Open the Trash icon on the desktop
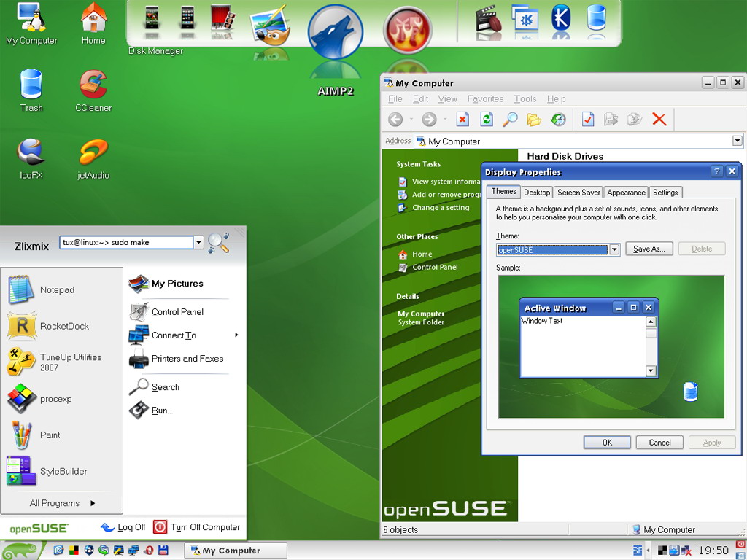Image resolution: width=747 pixels, height=560 pixels. 31,82
